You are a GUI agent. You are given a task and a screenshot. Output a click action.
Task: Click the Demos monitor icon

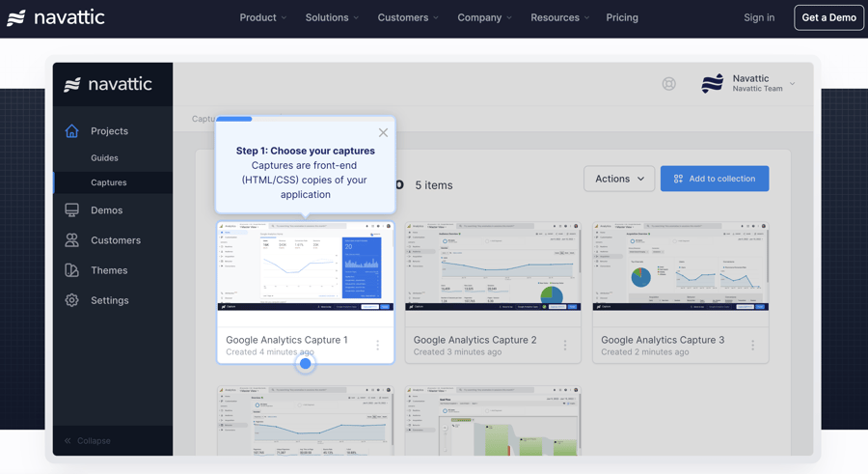71,210
